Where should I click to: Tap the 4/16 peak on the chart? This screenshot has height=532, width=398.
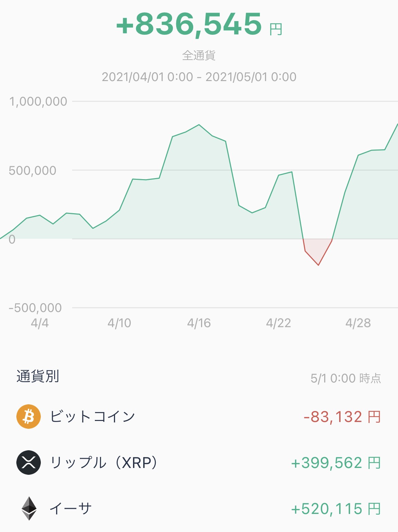point(199,125)
